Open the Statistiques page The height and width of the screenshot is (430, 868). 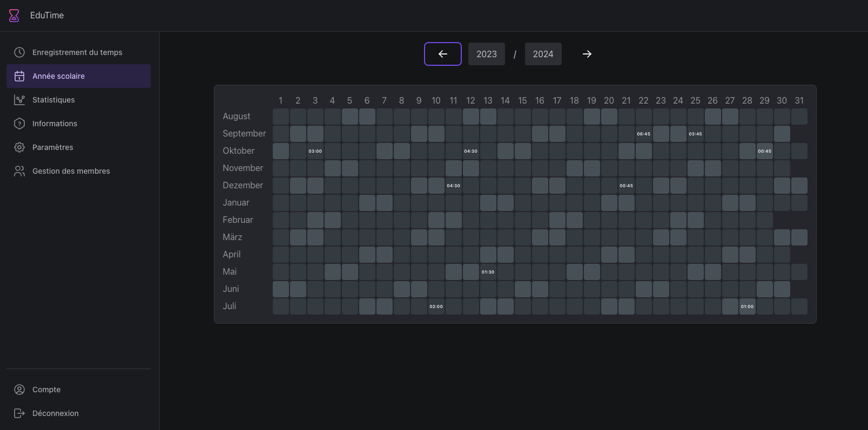point(78,100)
